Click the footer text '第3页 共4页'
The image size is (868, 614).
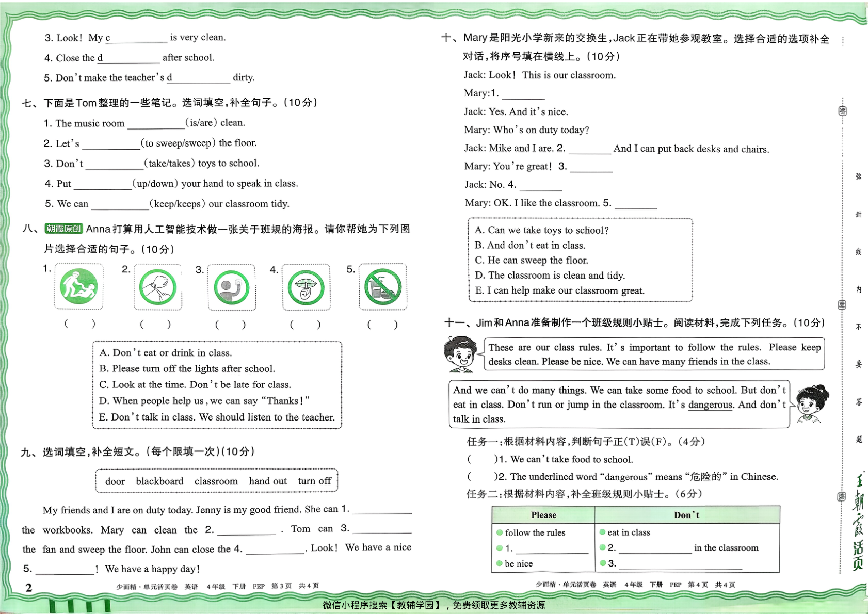pos(295,586)
